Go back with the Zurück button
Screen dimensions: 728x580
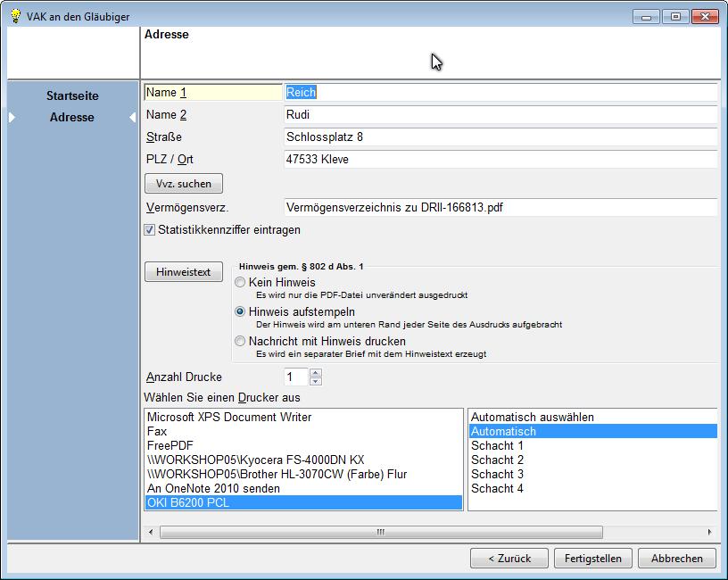pos(509,558)
